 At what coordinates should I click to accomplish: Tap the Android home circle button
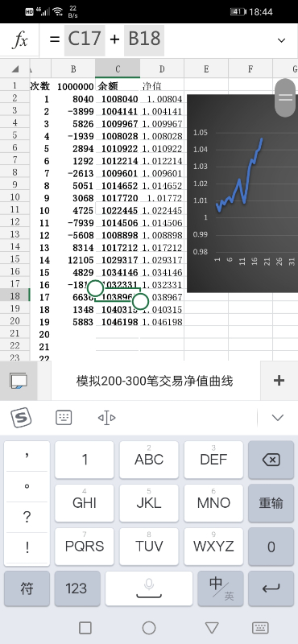click(149, 628)
